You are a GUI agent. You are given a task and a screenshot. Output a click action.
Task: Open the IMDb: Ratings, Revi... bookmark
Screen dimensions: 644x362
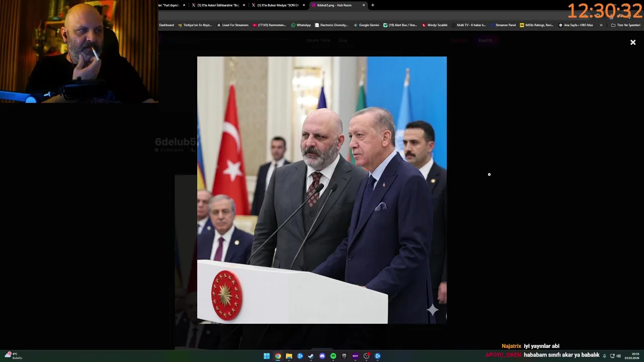coord(537,25)
